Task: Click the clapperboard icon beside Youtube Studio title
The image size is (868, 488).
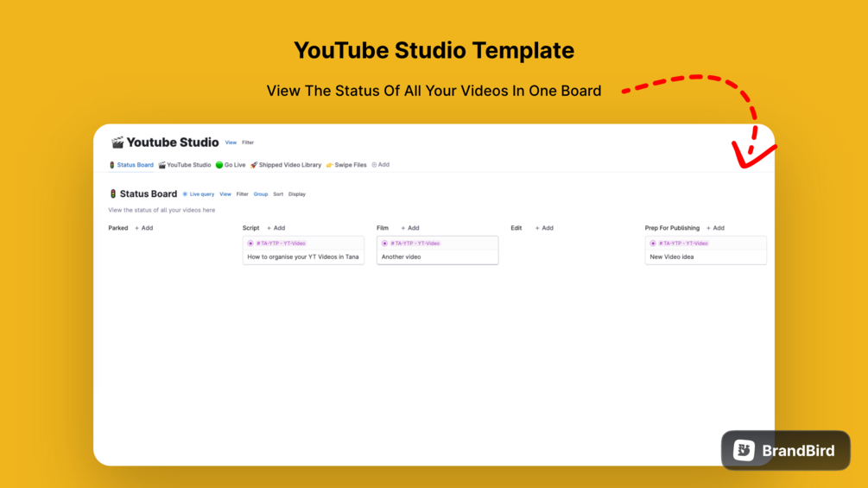Action: [117, 143]
